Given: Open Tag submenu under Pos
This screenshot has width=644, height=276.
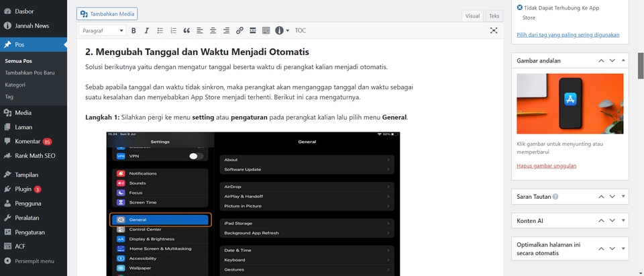Looking at the screenshot, I should [x=9, y=97].
